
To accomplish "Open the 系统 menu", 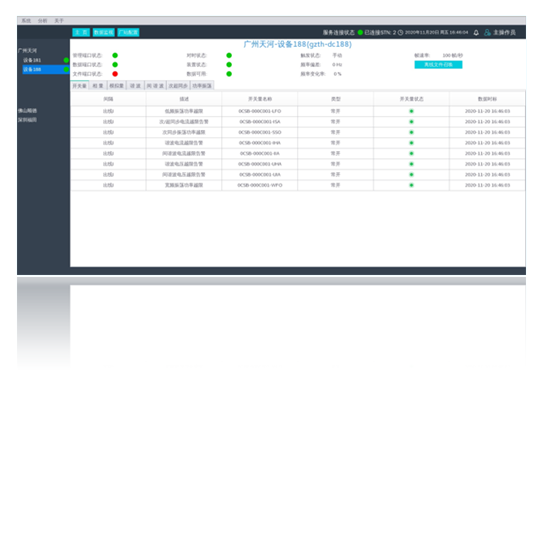I will [x=26, y=21].
